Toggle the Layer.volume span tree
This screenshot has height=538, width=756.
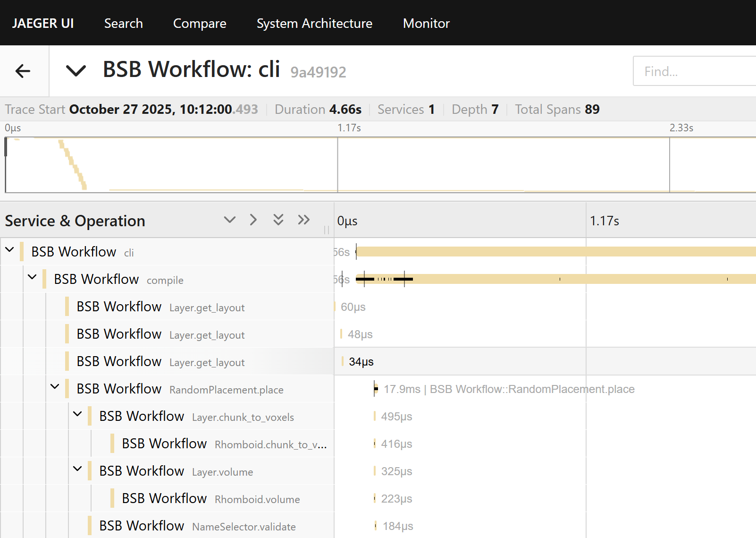click(x=77, y=469)
